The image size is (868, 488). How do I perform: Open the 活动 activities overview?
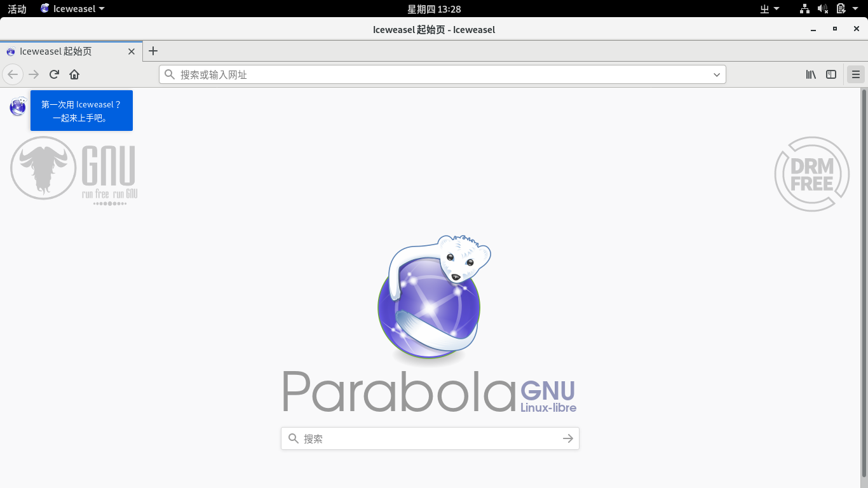[x=17, y=9]
